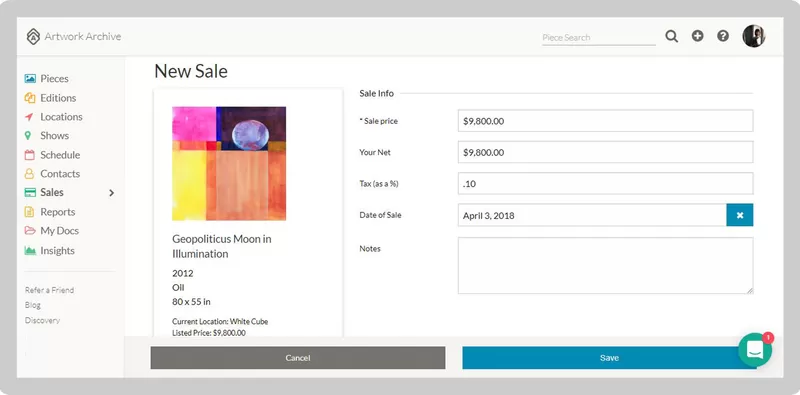This screenshot has width=800, height=395.
Task: Open Reports in sidebar
Action: [58, 212]
